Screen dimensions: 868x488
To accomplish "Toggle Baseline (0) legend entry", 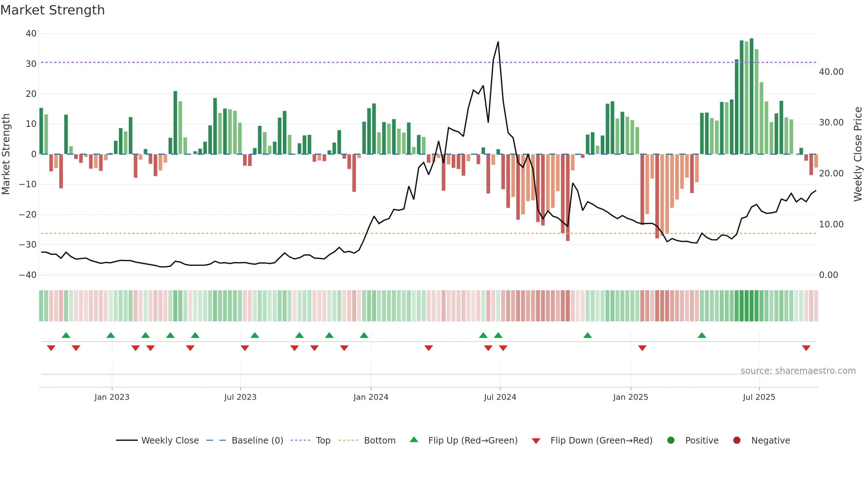I will pos(244,440).
